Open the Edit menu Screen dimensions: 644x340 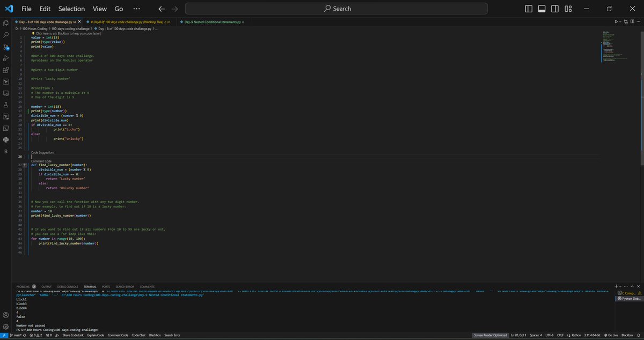45,9
